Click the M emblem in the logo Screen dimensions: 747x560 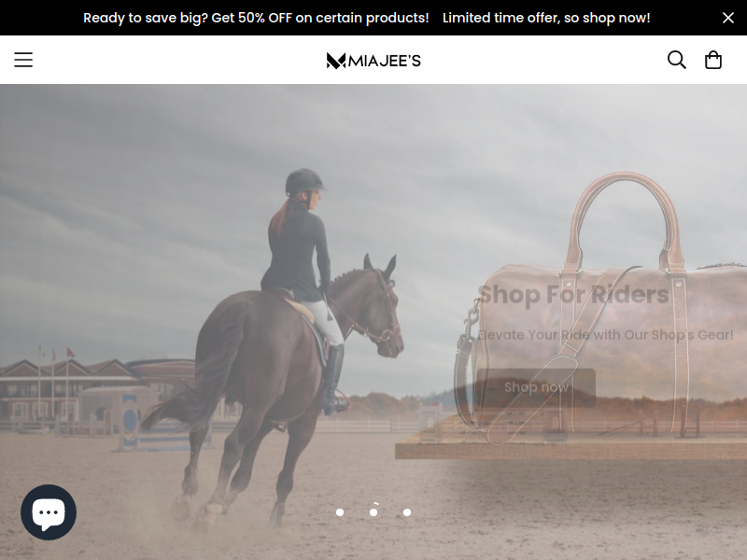(336, 61)
